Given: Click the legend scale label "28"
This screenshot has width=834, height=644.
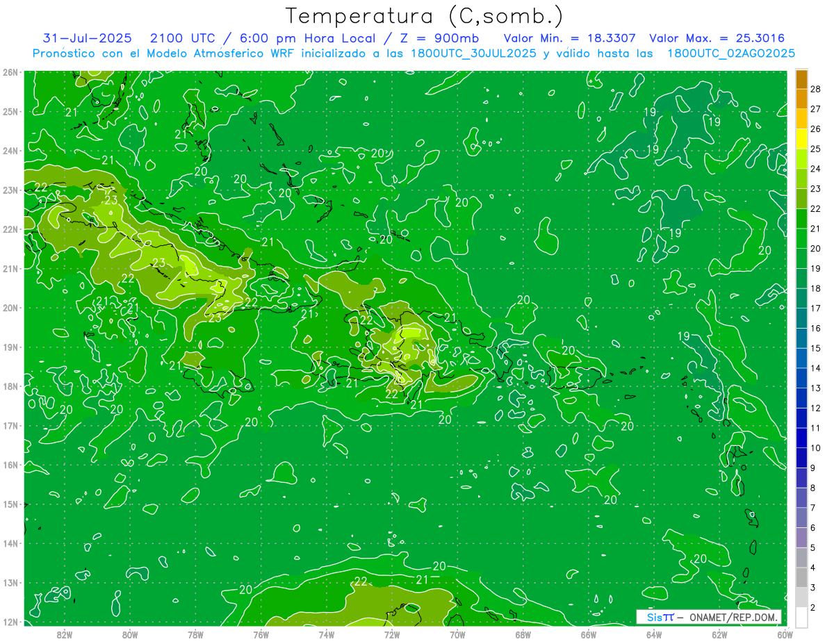Looking at the screenshot, I should 816,89.
